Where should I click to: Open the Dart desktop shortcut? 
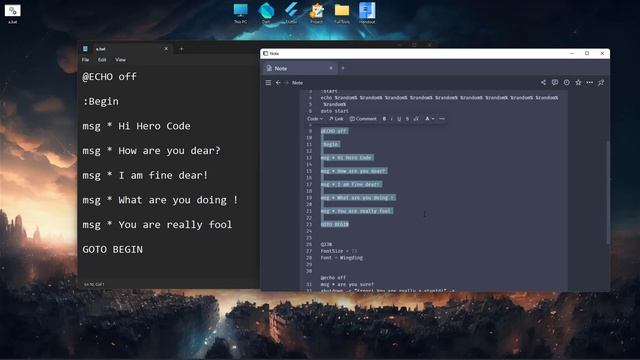click(x=266, y=13)
